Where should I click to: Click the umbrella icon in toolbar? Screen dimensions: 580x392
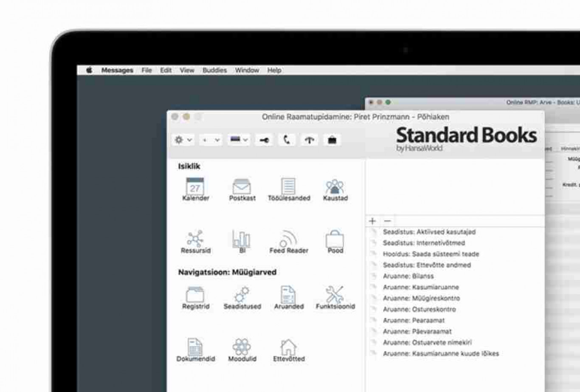(x=310, y=140)
